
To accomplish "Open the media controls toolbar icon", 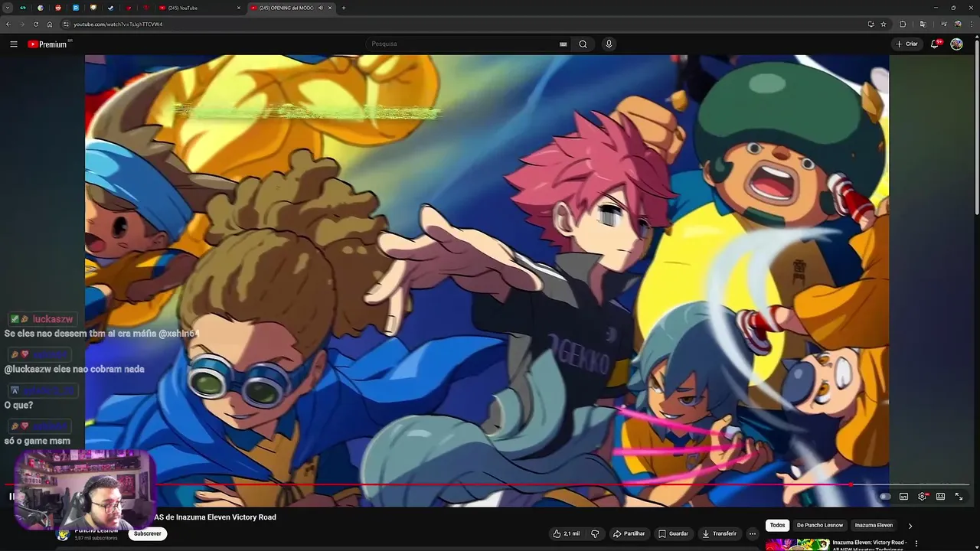I will click(943, 24).
